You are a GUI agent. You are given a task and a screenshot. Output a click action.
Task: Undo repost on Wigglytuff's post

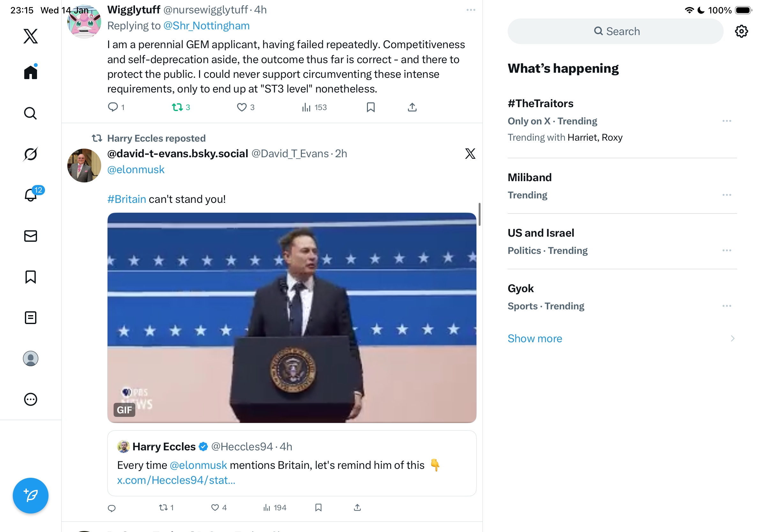click(177, 107)
